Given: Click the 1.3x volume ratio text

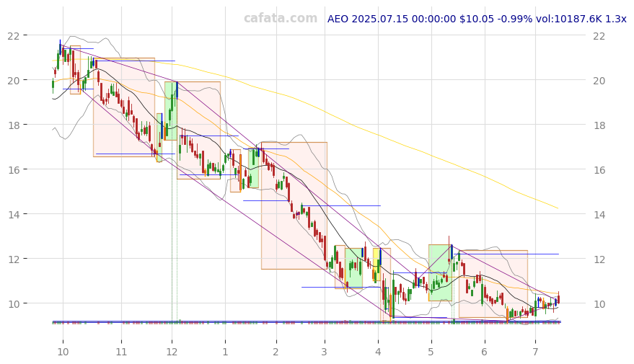Looking at the screenshot, I should 616,19.
